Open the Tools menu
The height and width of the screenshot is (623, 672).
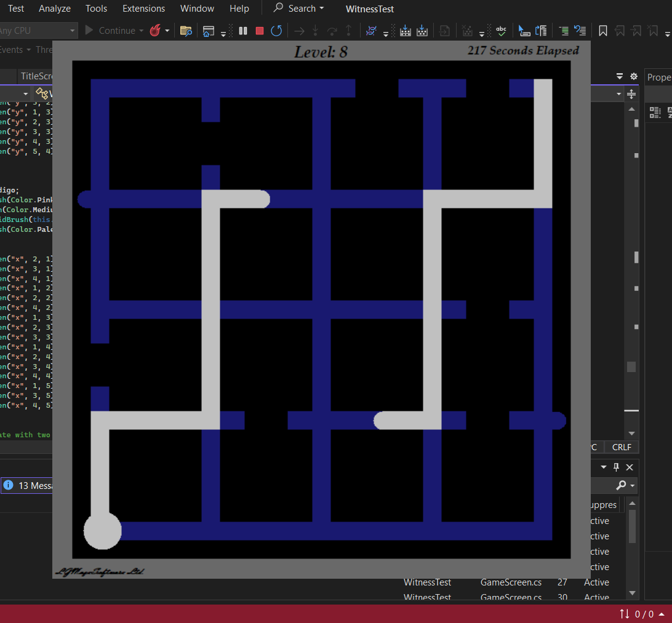tap(96, 9)
